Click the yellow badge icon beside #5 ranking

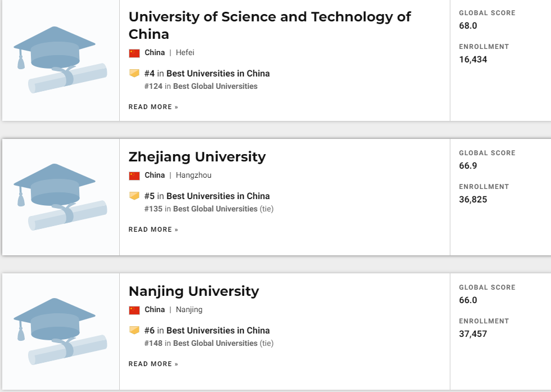click(x=134, y=196)
